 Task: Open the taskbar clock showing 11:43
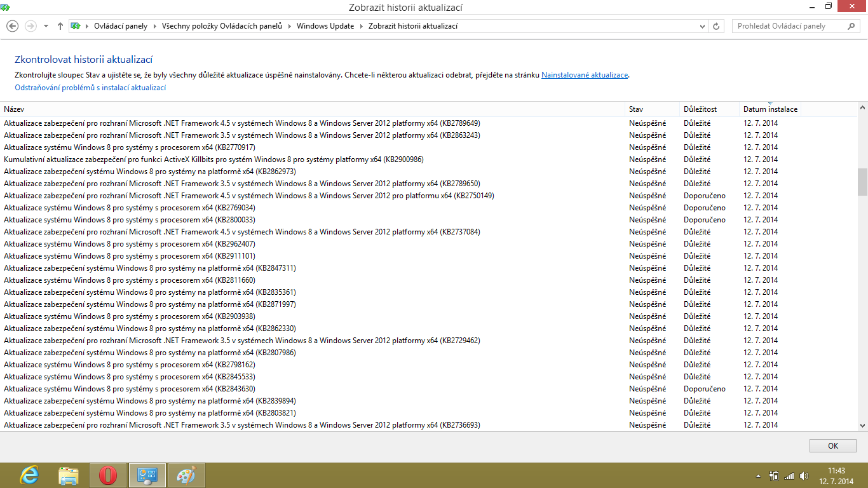click(x=836, y=476)
